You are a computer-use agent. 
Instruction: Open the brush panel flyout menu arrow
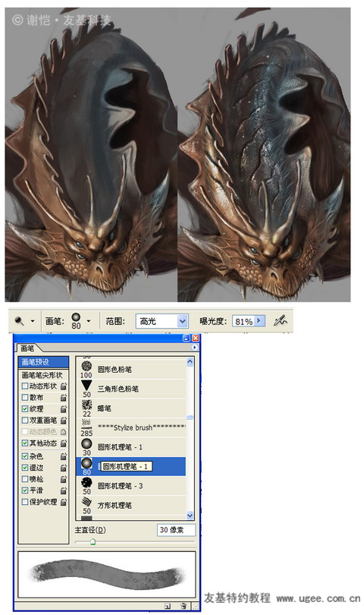194,348
